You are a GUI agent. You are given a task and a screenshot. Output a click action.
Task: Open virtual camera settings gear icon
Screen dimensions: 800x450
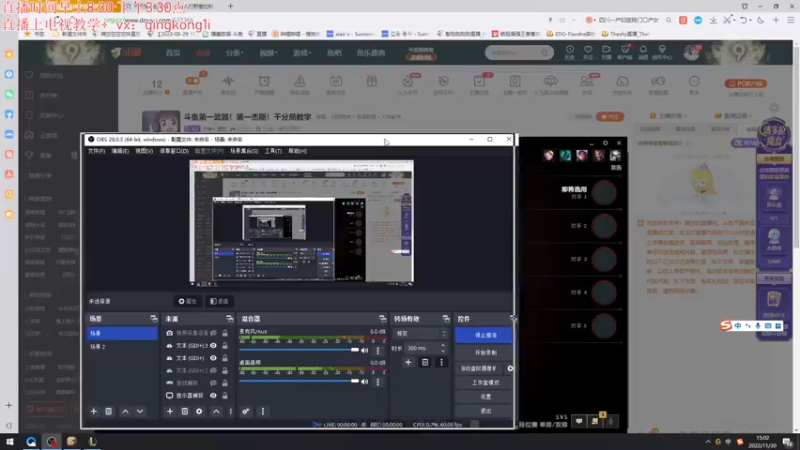(510, 368)
